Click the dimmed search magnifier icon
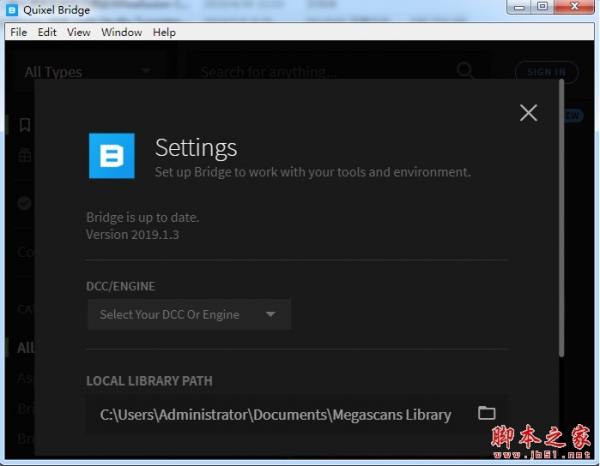This screenshot has height=466, width=600. tap(465, 71)
